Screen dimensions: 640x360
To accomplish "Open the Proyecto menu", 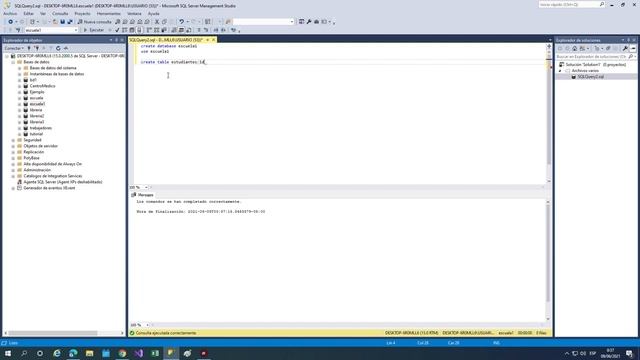I will tap(82, 13).
